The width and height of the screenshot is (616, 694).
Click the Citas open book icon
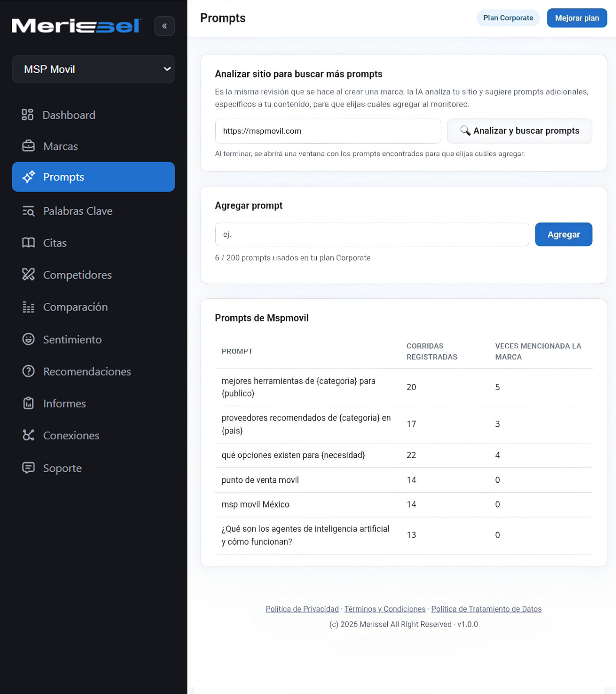[x=29, y=242]
